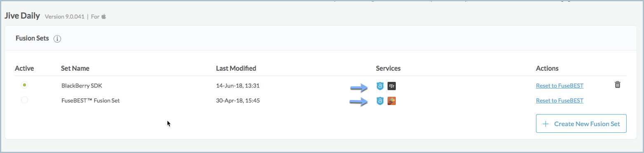Click the Last Modified column header
The height and width of the screenshot is (153, 644).
[236, 68]
